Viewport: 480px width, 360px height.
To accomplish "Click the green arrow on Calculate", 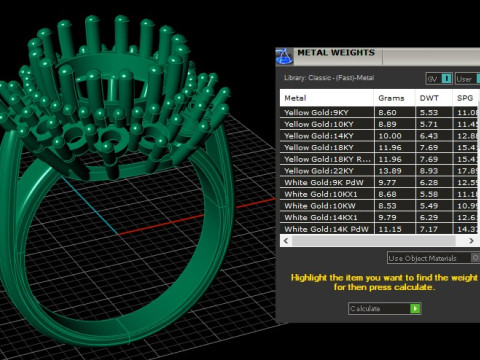I will tap(415, 309).
